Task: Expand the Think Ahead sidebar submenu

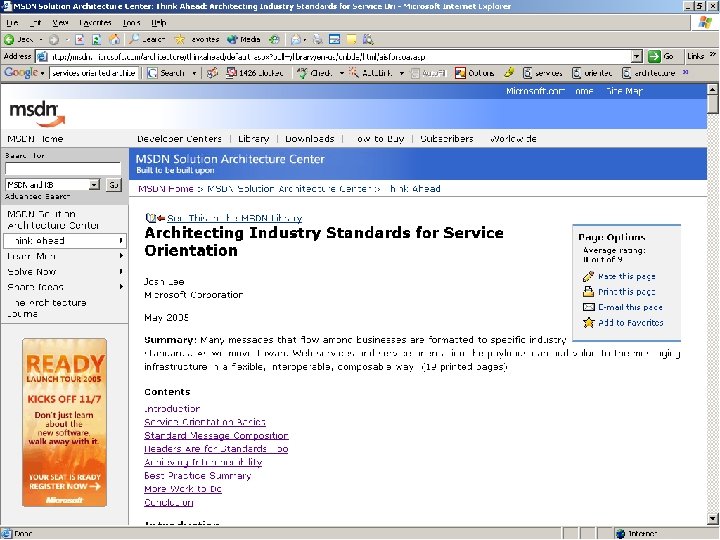Action: pyautogui.click(x=120, y=241)
